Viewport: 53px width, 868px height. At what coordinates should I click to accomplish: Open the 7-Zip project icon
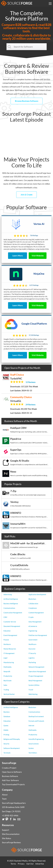coord(6,493)
